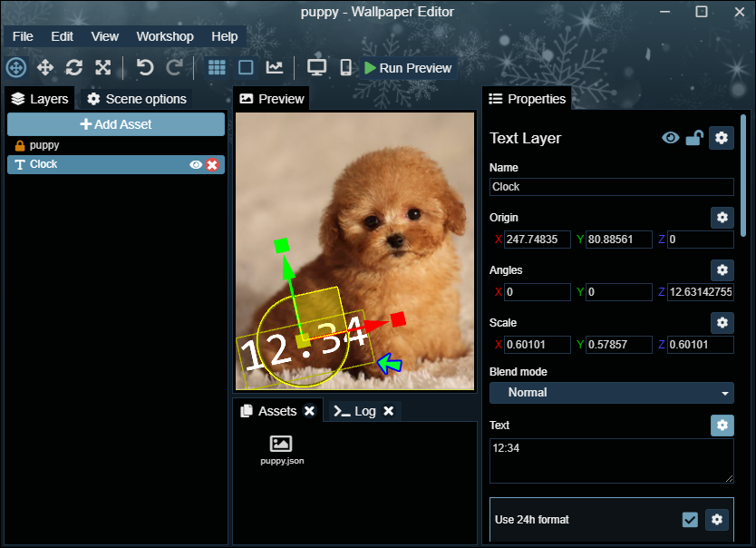Open the Help menu
The width and height of the screenshot is (756, 548).
[225, 36]
